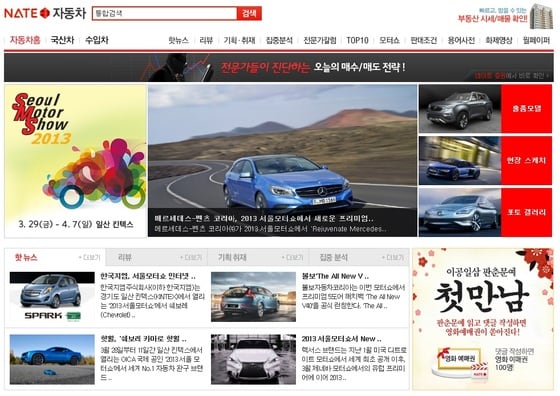Click the NATE logo
This screenshot has width=560, height=396.
[27, 13]
